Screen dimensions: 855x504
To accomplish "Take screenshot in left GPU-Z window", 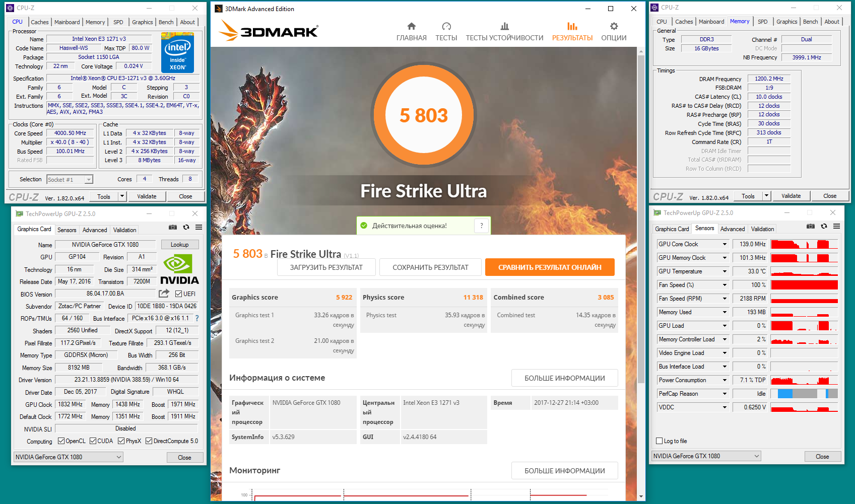I will [x=173, y=227].
